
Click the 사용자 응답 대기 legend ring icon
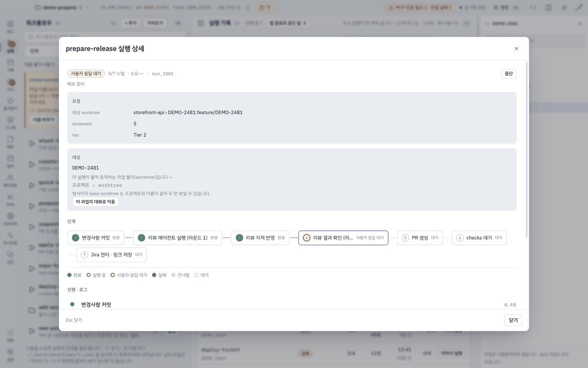pyautogui.click(x=113, y=275)
